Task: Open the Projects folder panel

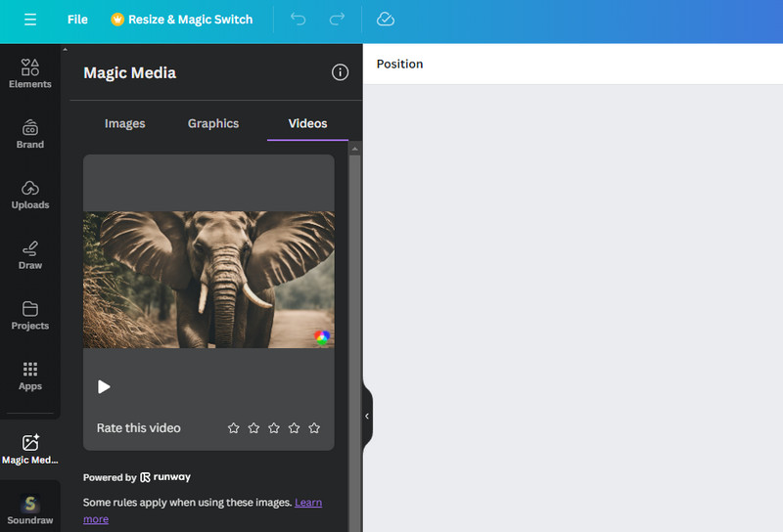Action: (30, 316)
